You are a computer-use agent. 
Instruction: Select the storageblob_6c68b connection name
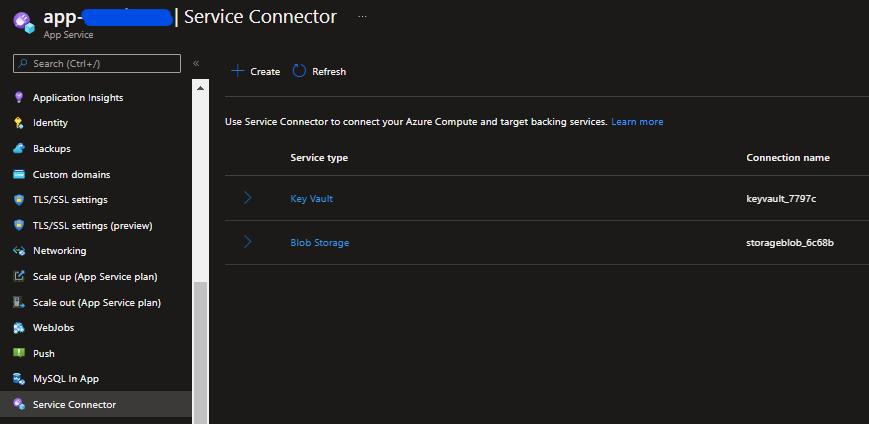pyautogui.click(x=790, y=243)
